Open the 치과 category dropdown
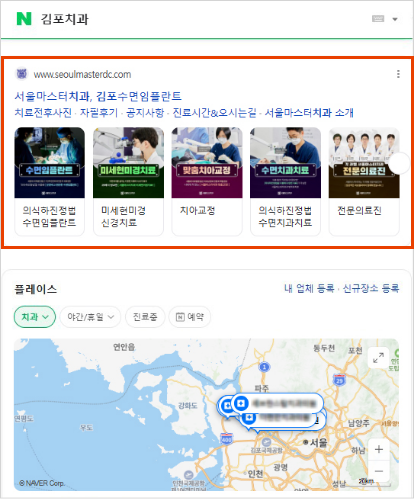This screenshot has height=499, width=414. tap(35, 317)
